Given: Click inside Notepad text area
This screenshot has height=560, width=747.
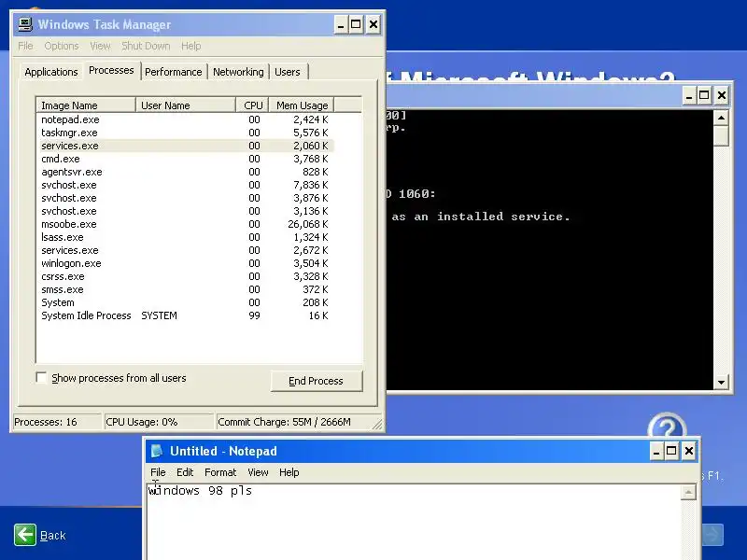Looking at the screenshot, I should [414, 524].
